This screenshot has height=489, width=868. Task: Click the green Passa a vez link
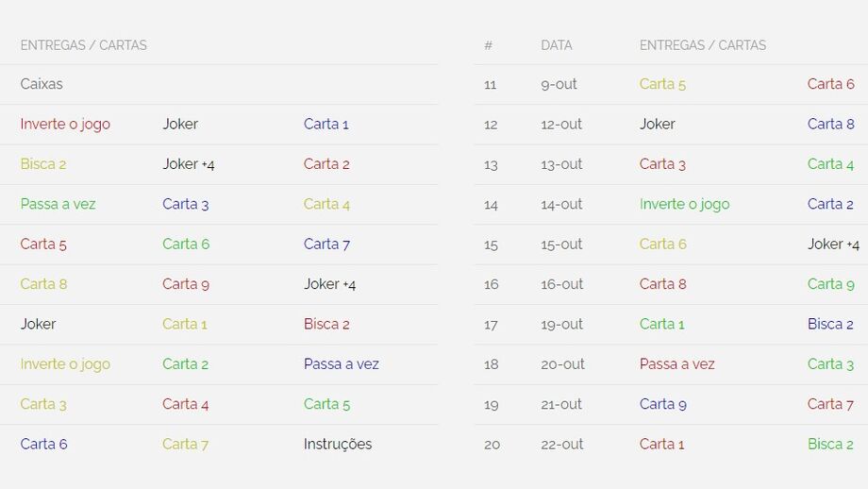(58, 204)
